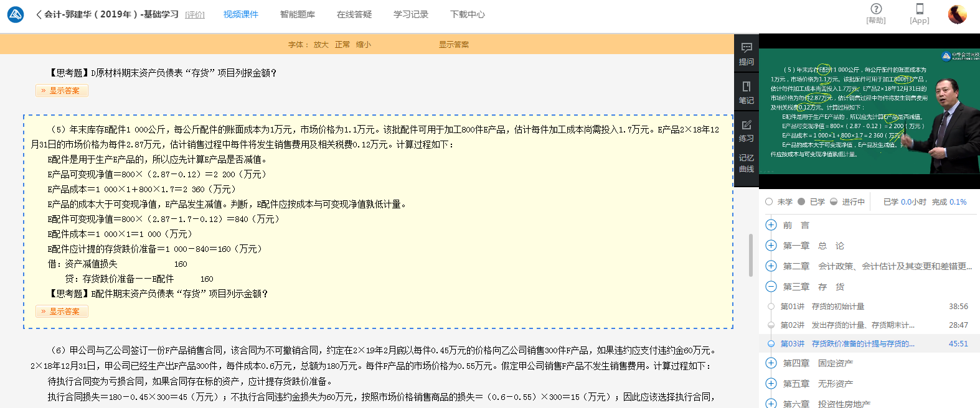The image size is (980, 408).
Task: Click 放大 to enlarge font
Action: tap(321, 45)
